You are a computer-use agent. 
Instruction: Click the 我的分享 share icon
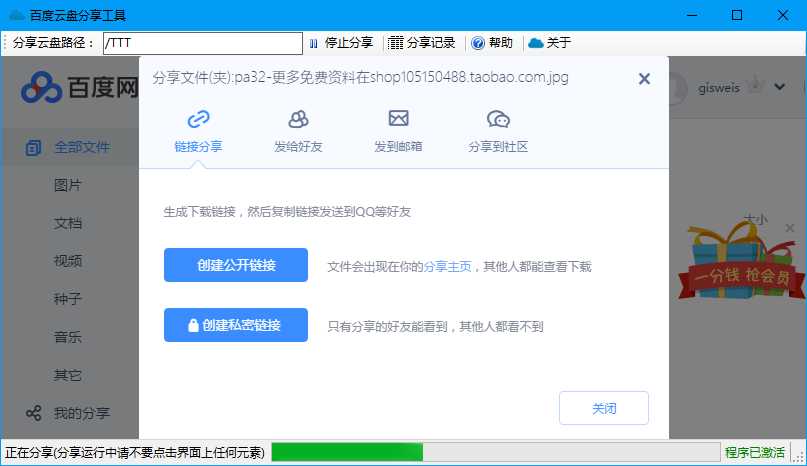33,413
